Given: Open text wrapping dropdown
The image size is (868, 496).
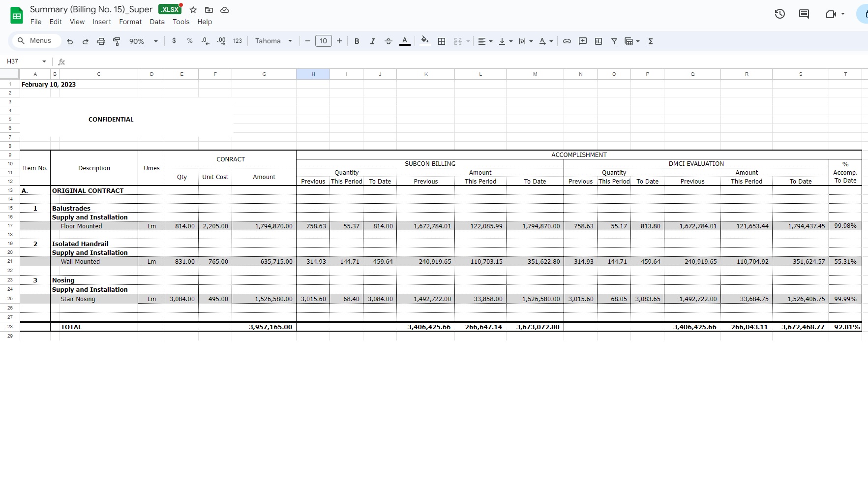Looking at the screenshot, I should click(526, 41).
